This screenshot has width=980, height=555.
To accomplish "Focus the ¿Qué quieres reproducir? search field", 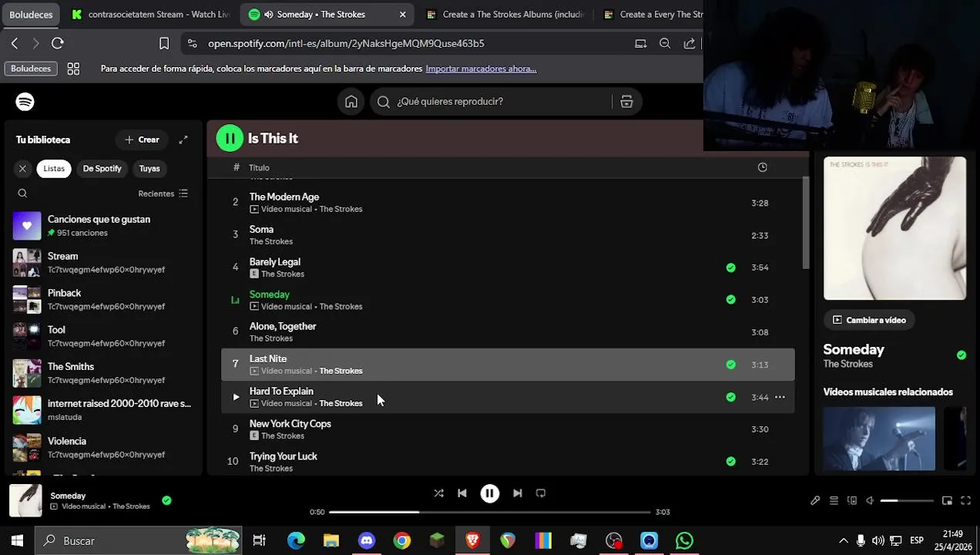I will (493, 102).
